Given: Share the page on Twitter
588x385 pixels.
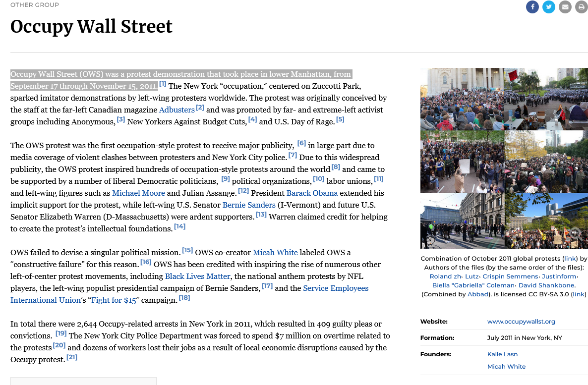Looking at the screenshot, I should pos(549,7).
